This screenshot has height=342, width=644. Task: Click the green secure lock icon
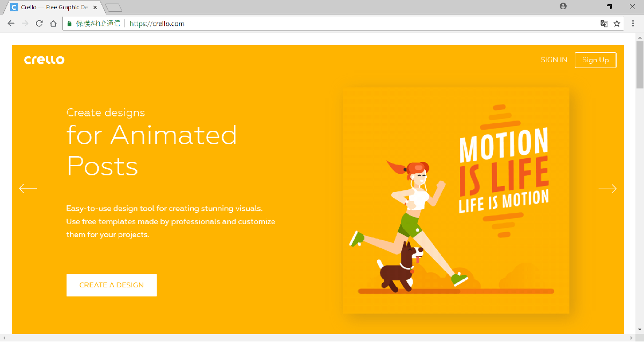[69, 24]
